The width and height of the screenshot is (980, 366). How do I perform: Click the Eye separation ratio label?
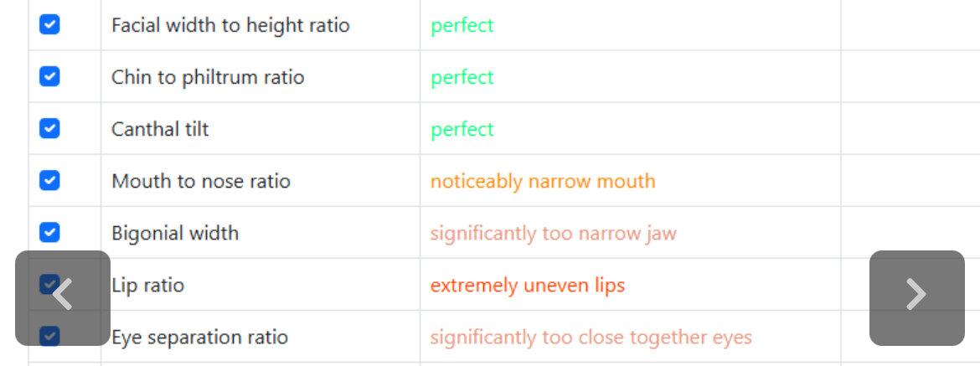coord(199,338)
